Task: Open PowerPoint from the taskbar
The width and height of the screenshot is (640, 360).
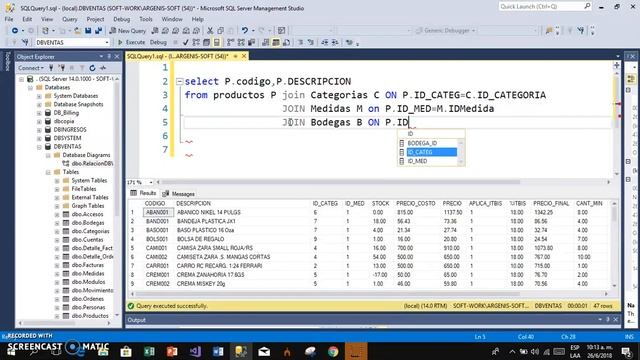Action: pos(172,351)
